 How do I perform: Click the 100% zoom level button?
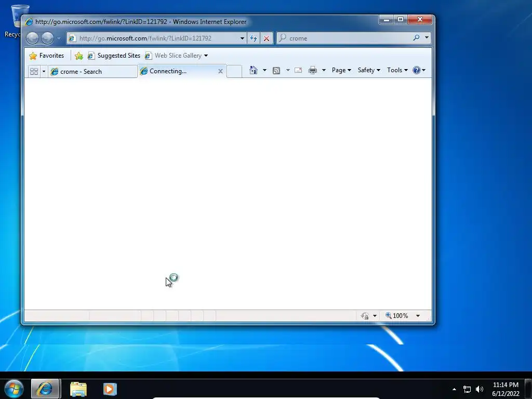coord(397,316)
